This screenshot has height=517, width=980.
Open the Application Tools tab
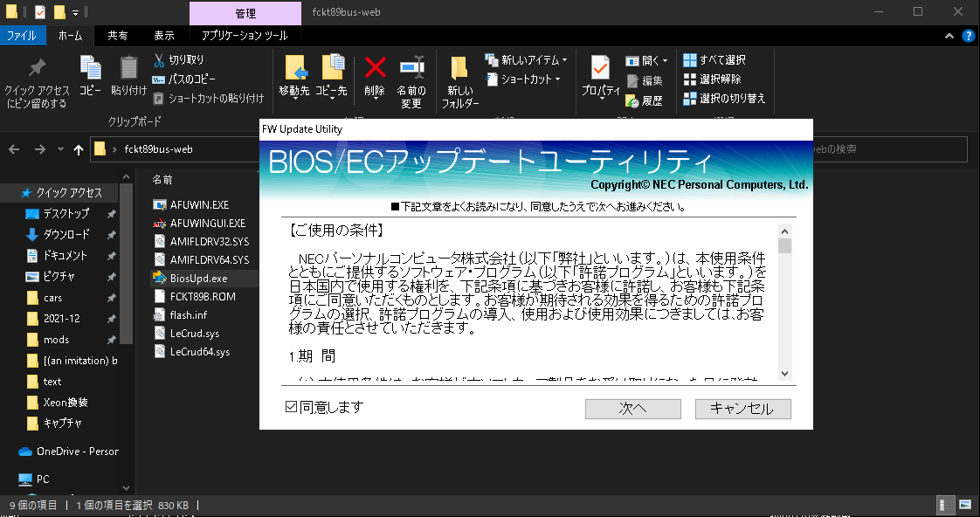(245, 36)
